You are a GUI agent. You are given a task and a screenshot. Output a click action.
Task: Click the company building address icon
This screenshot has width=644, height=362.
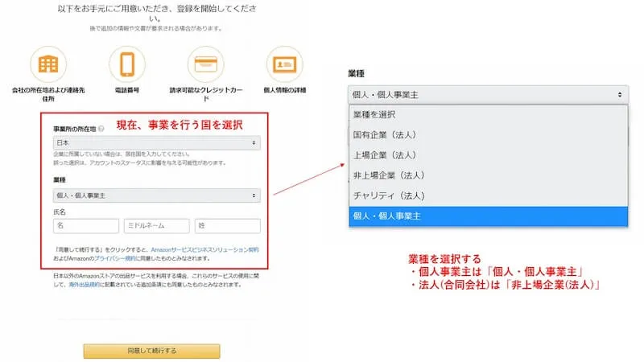[48, 64]
